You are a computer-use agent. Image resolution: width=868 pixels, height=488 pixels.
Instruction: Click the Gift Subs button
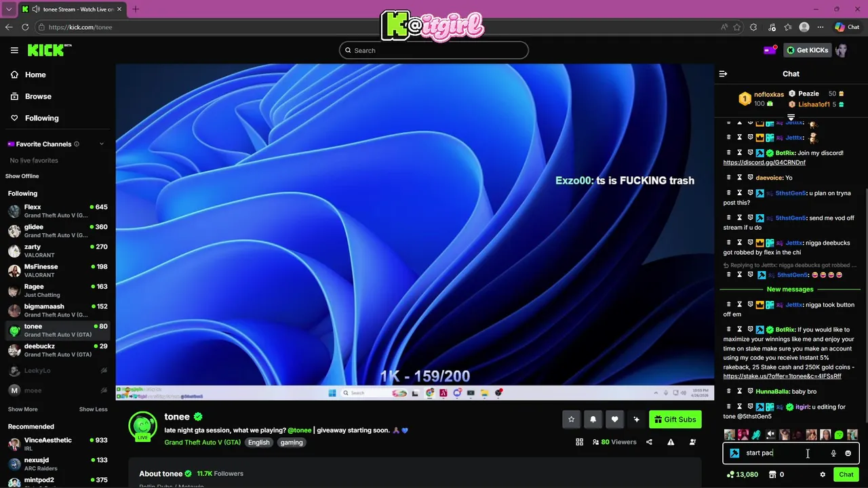click(675, 420)
